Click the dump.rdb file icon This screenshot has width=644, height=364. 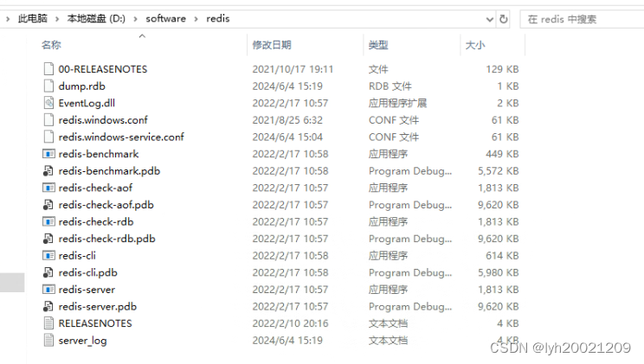48,86
